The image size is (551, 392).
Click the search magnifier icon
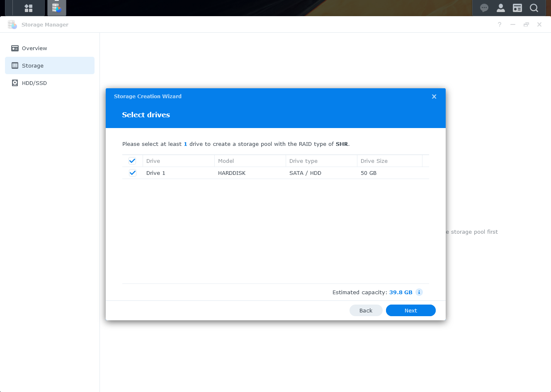click(x=534, y=8)
